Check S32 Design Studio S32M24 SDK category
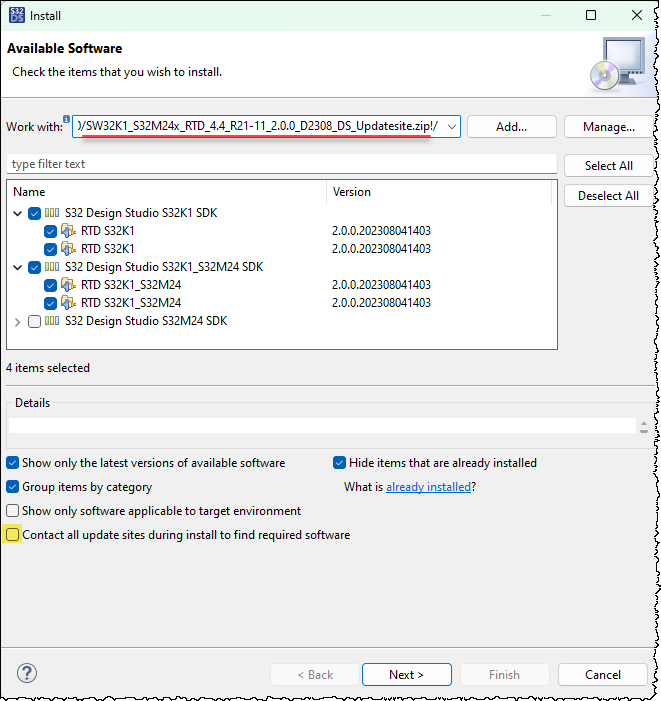Image resolution: width=661 pixels, height=701 pixels. pos(34,321)
